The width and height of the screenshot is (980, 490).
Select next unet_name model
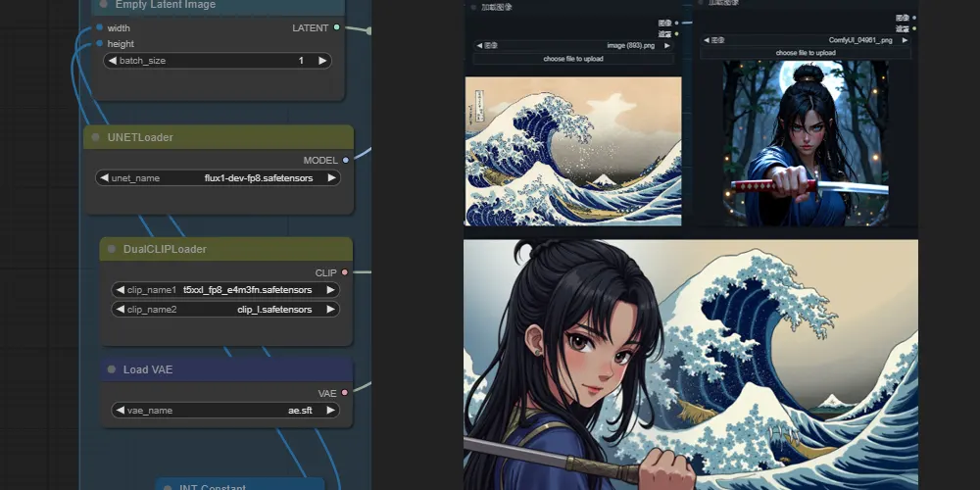(x=331, y=178)
